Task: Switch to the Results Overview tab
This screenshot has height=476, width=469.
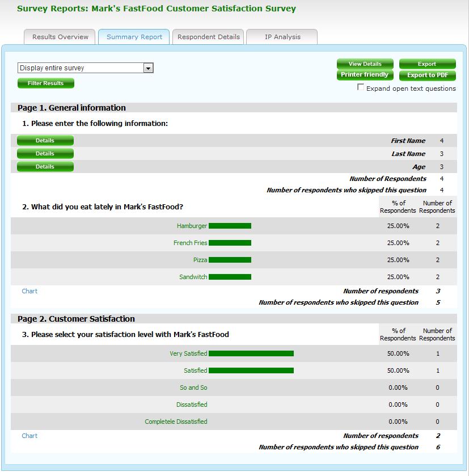Action: (60, 37)
